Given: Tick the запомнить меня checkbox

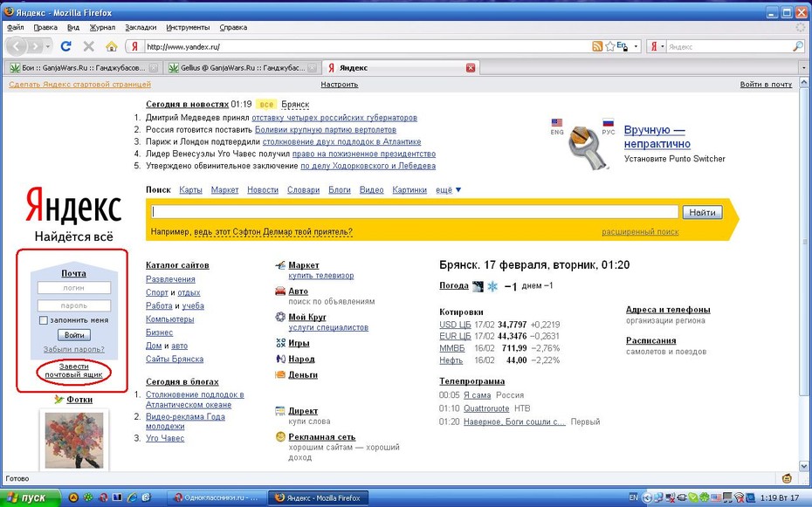Looking at the screenshot, I should (x=44, y=320).
